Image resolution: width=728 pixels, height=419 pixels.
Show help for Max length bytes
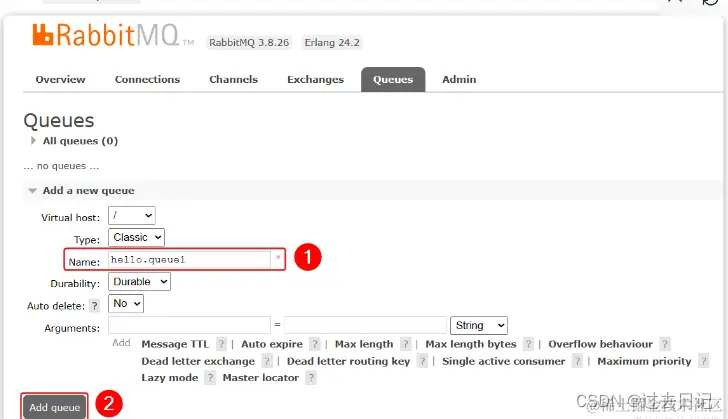[x=528, y=344]
